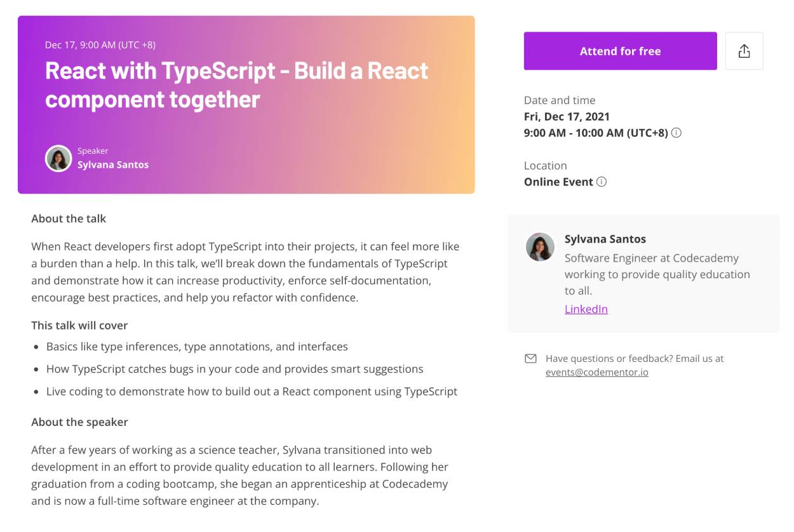Image resolution: width=794 pixels, height=532 pixels.
Task: Click the info icon next to Online Event
Action: tap(602, 182)
